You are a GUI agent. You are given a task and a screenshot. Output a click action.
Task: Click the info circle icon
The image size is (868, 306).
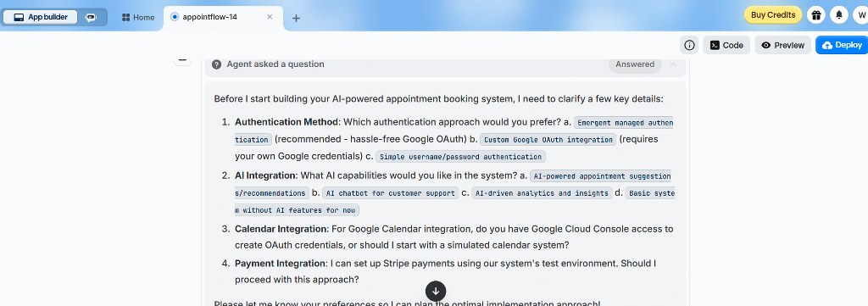click(x=689, y=46)
